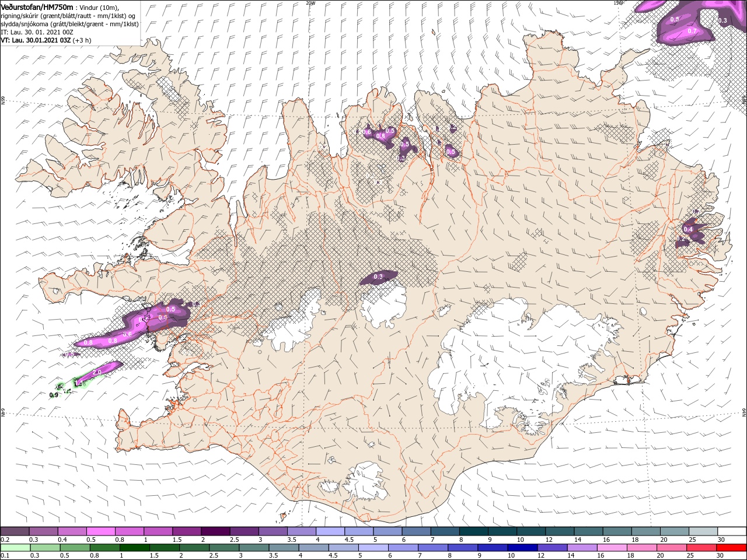Image resolution: width=747 pixels, height=560 pixels.
Task: Click the VT: Lau. 30.01.2021 03Z valid time
Action: [36, 40]
